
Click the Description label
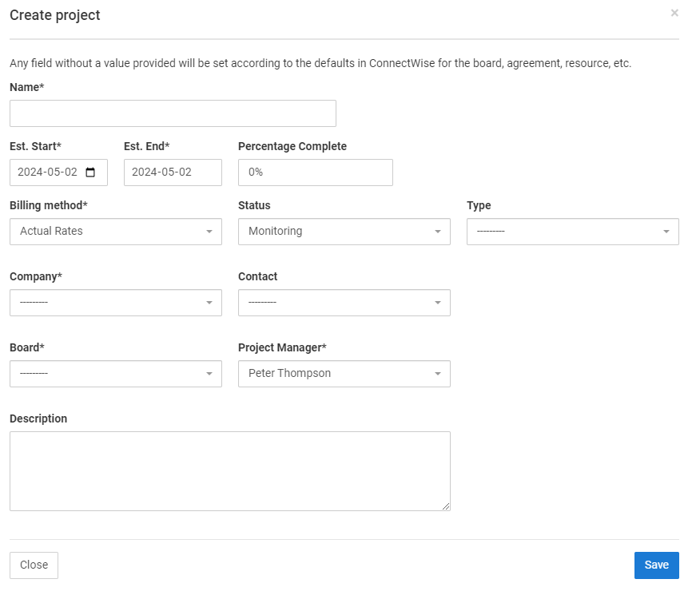38,418
